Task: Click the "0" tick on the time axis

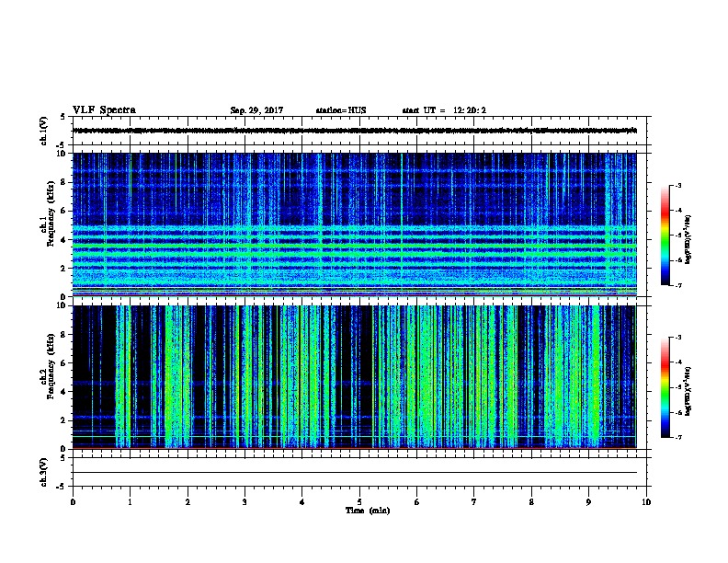Action: (x=73, y=502)
